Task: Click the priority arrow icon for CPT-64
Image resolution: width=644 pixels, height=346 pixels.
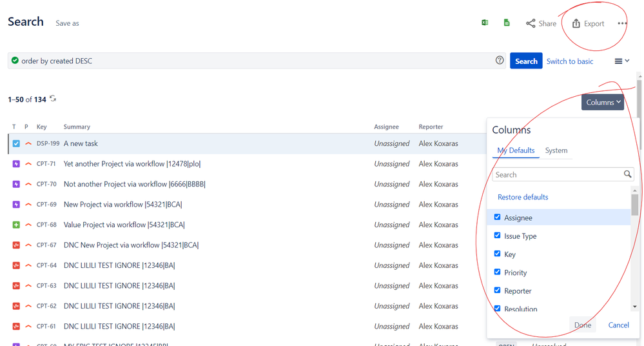Action: coord(28,265)
